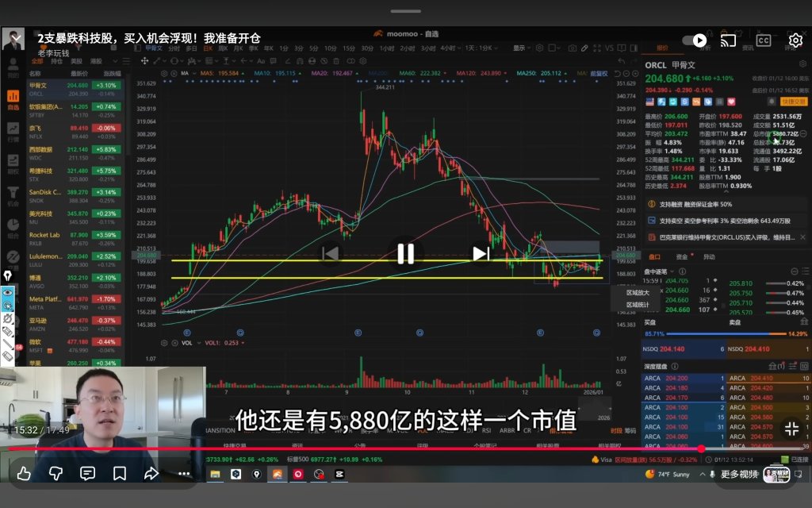Screen dimensions: 812x508
Task: Cast video to another screen
Action: 728,40
